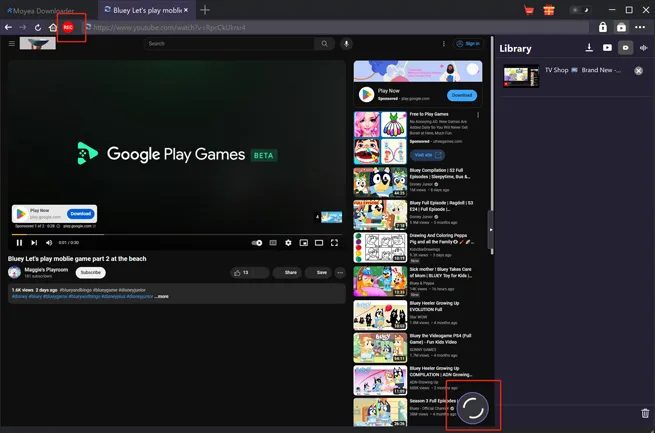
Task: Open Library downloads tab icon
Action: click(589, 48)
